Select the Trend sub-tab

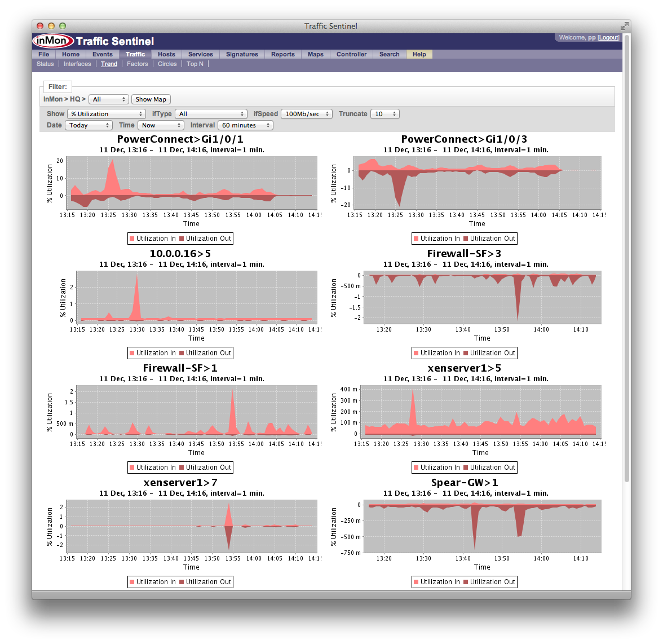coord(109,64)
